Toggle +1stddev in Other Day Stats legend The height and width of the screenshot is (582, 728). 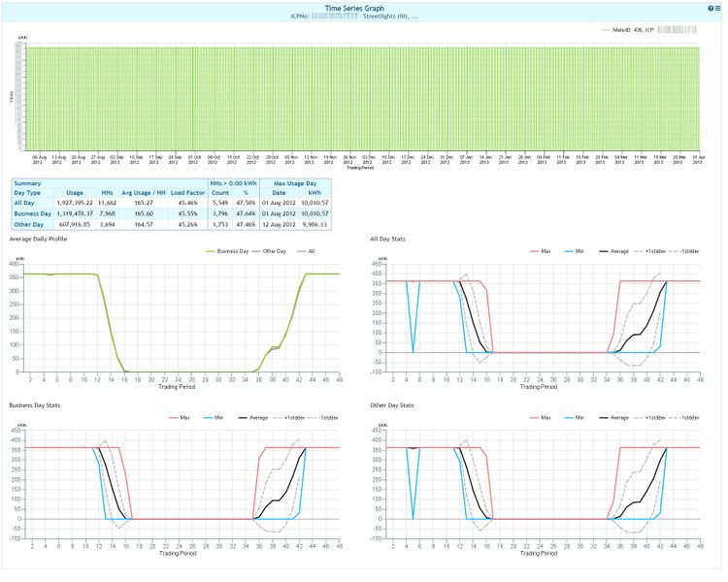pyautogui.click(x=650, y=418)
